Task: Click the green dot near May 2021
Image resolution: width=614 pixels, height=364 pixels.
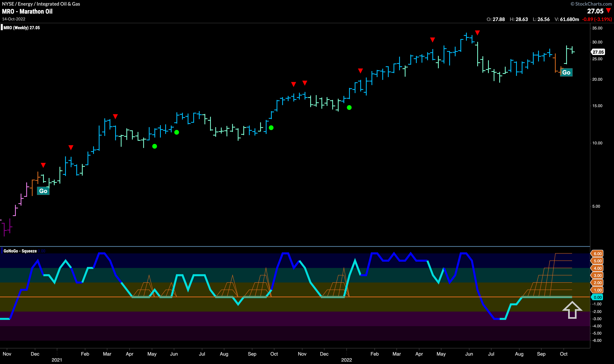Action: tap(155, 146)
